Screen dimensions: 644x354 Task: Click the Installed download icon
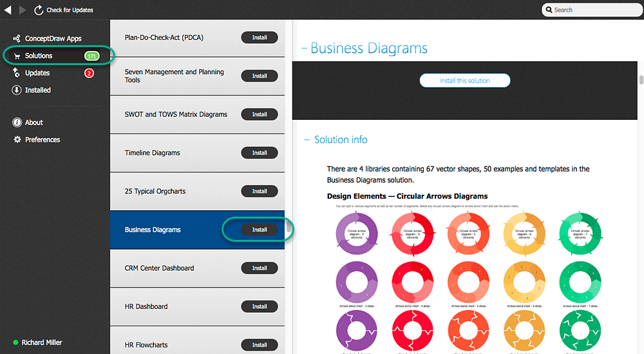[x=16, y=90]
